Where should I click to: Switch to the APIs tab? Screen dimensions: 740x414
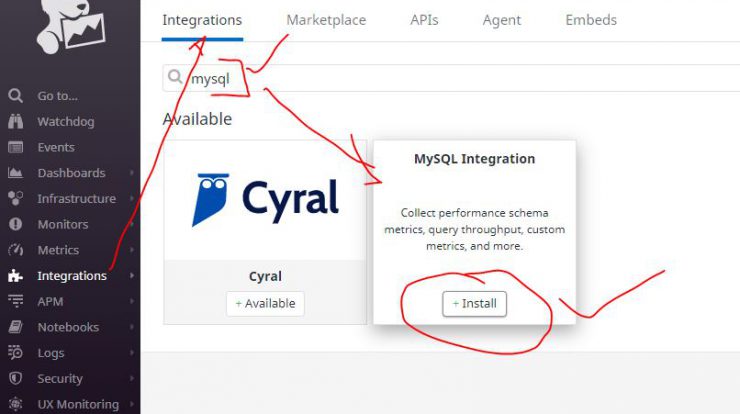pos(424,20)
